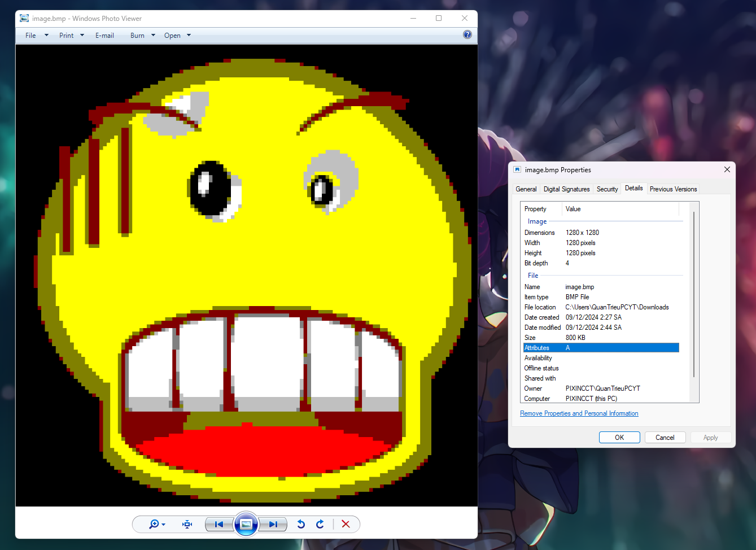The width and height of the screenshot is (756, 550).
Task: Click the E-mail menu item
Action: point(104,36)
